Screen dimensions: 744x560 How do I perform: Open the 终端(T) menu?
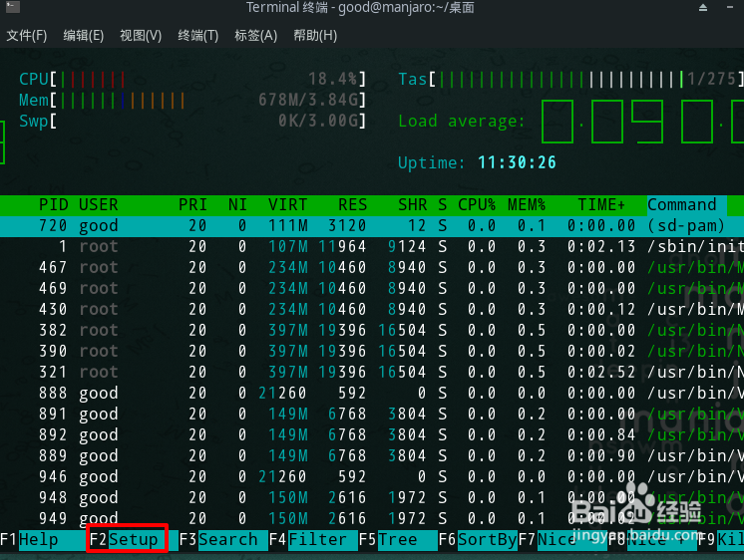click(x=197, y=36)
